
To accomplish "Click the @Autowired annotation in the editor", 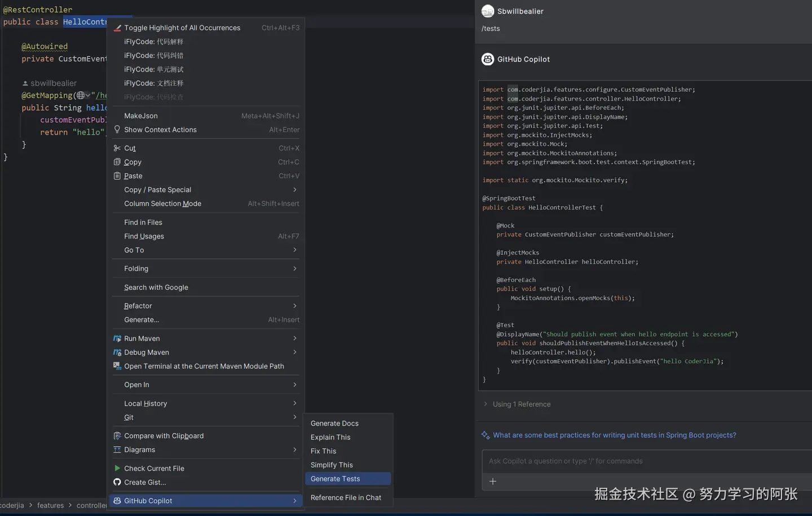I will tap(45, 46).
